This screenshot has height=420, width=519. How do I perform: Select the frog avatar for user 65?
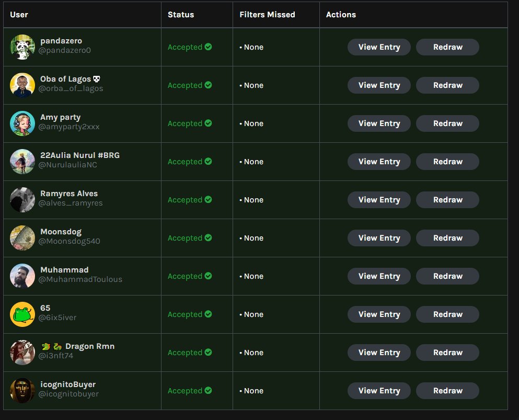22,314
